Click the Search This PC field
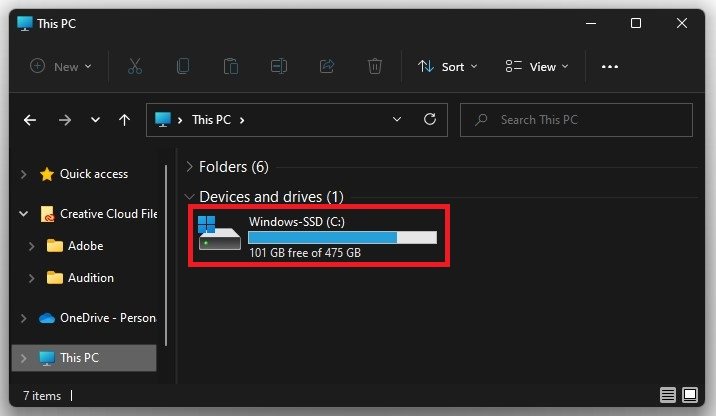Image resolution: width=716 pixels, height=416 pixels. (576, 120)
